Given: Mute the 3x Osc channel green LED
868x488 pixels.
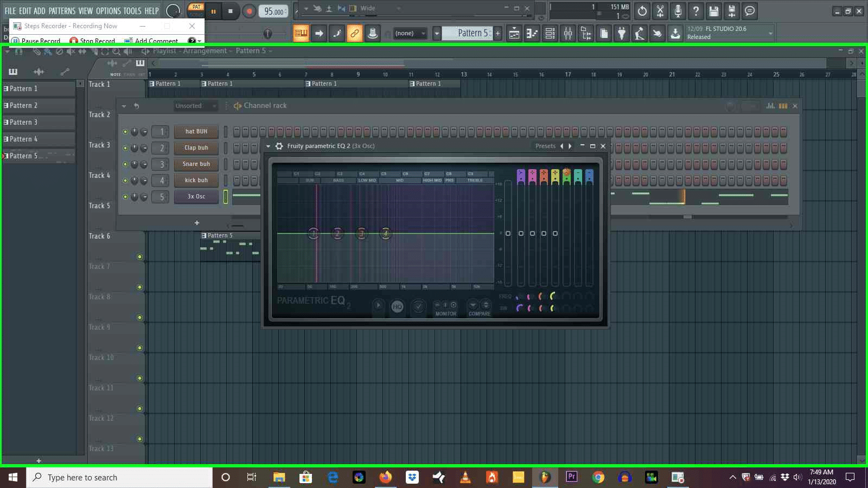Looking at the screenshot, I should pos(125,197).
